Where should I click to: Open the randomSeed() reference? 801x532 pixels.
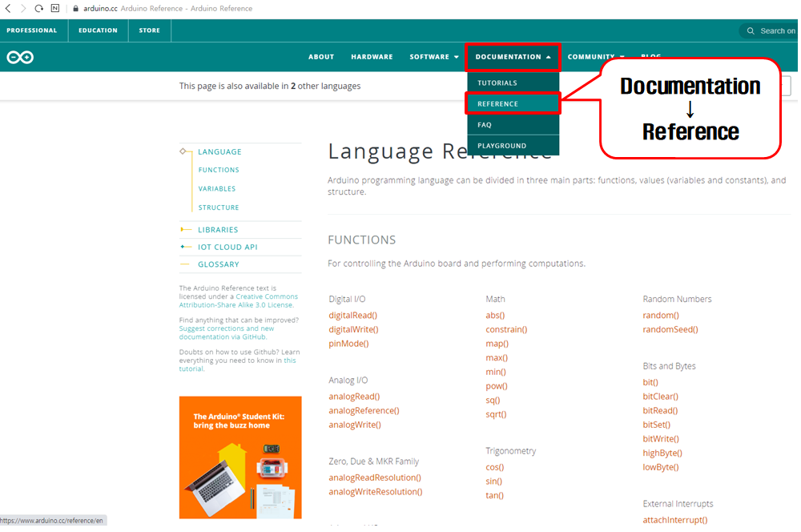[670, 329]
